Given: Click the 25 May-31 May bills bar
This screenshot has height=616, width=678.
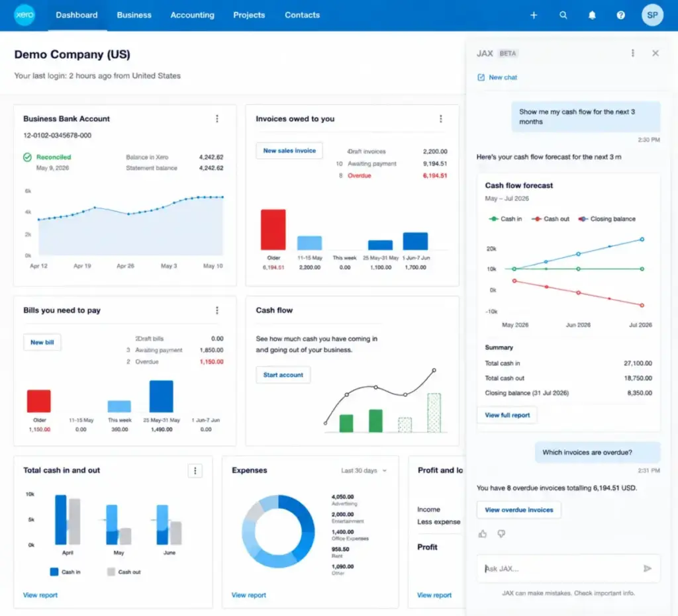Looking at the screenshot, I should [x=162, y=396].
